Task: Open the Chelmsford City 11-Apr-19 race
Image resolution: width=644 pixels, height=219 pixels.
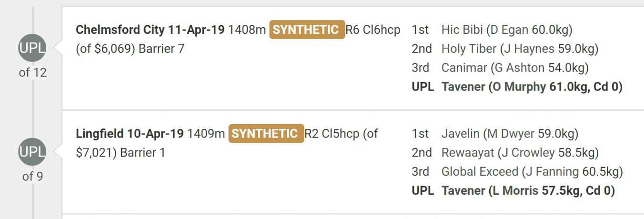Action: [x=151, y=30]
